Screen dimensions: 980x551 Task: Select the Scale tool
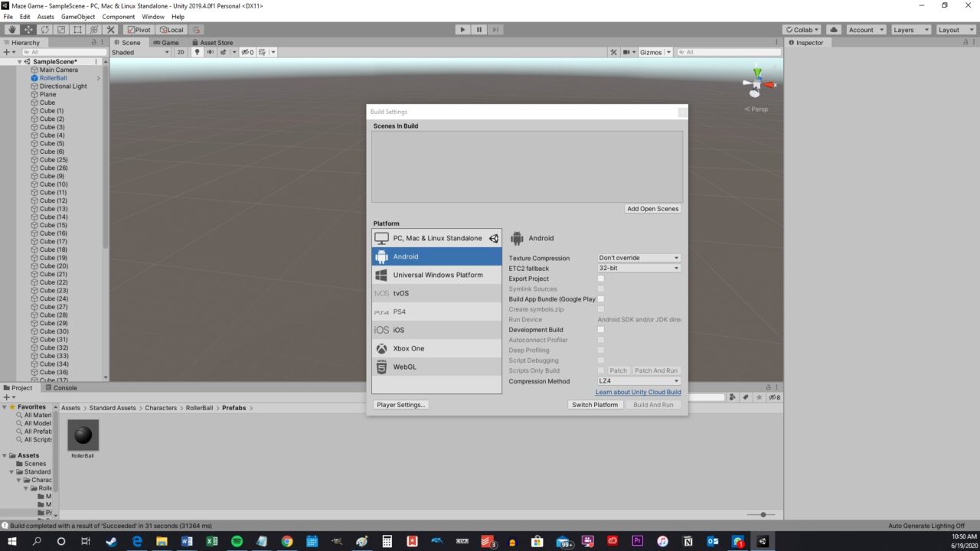click(x=61, y=29)
